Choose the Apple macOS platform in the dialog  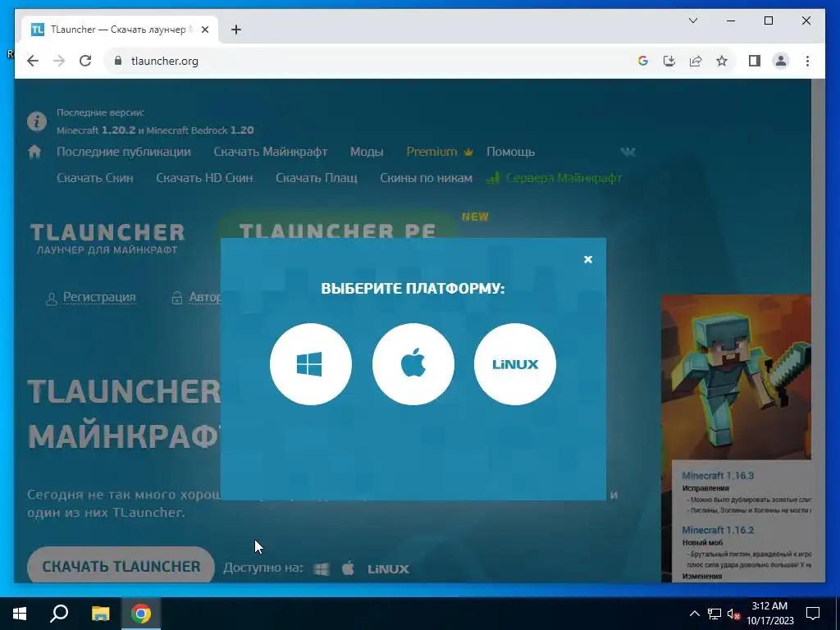click(x=413, y=364)
